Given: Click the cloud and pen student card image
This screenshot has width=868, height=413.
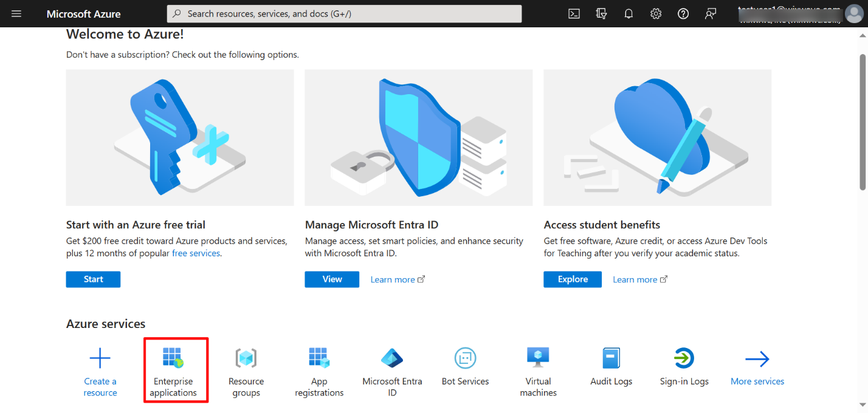Looking at the screenshot, I should (658, 137).
